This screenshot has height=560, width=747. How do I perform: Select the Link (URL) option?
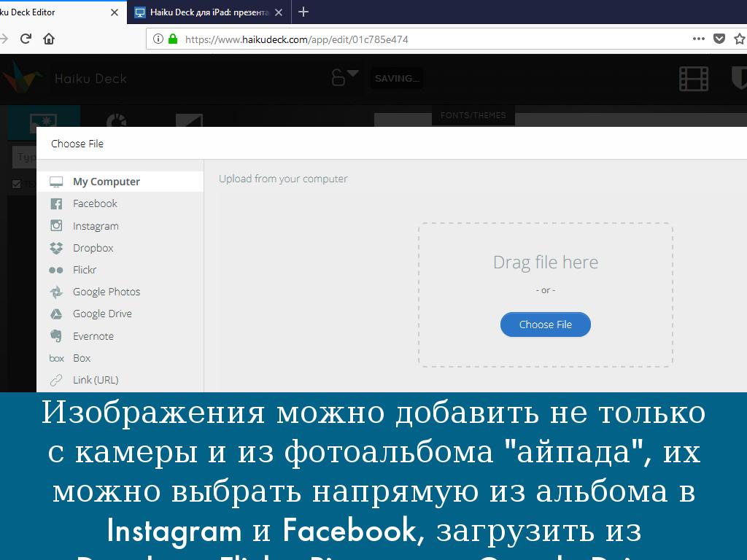click(x=95, y=380)
